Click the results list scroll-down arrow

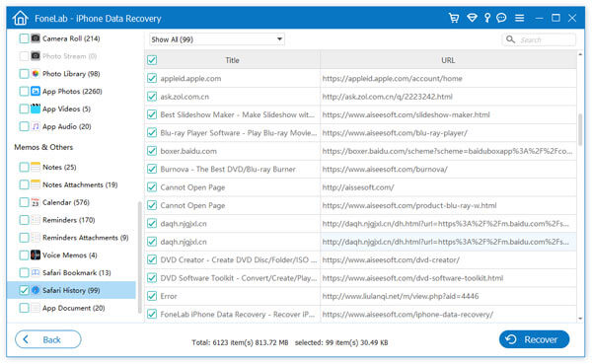coord(580,319)
